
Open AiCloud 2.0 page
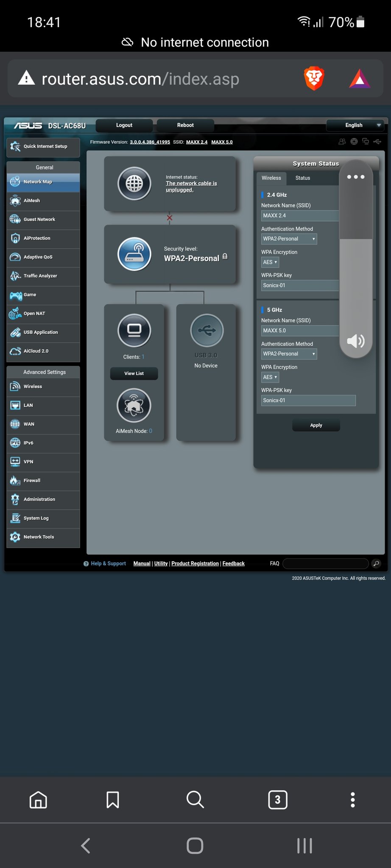pyautogui.click(x=43, y=351)
